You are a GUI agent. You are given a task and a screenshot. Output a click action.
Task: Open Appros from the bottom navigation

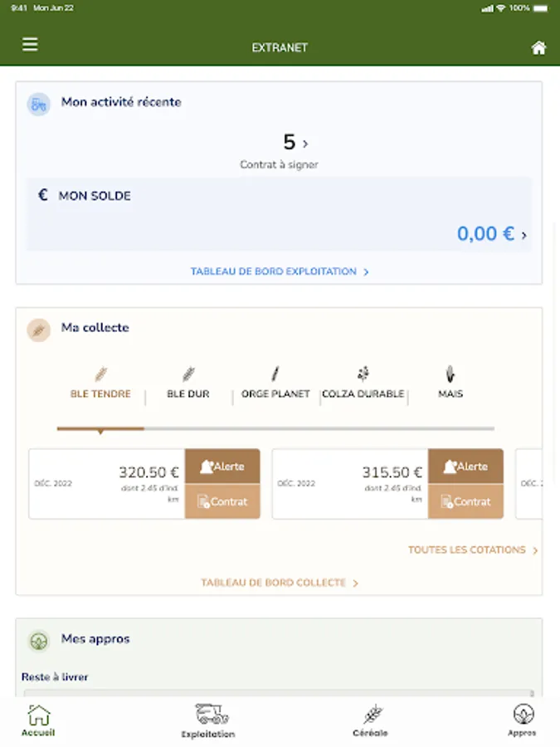(x=522, y=720)
